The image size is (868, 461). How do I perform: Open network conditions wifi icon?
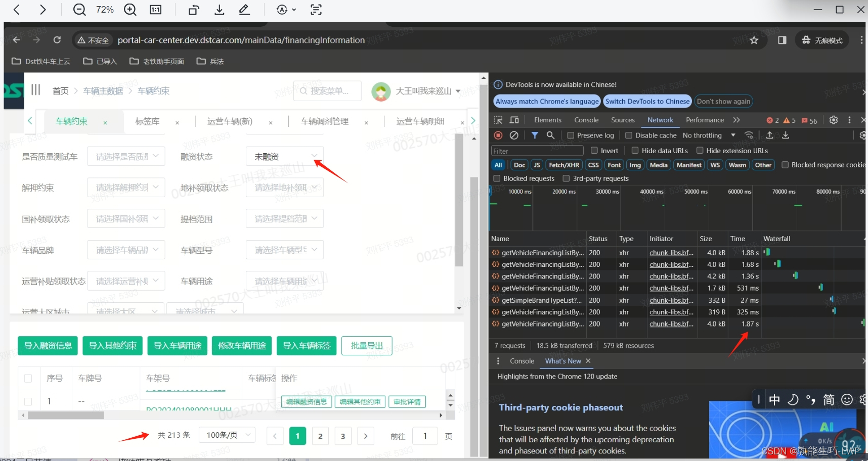749,135
